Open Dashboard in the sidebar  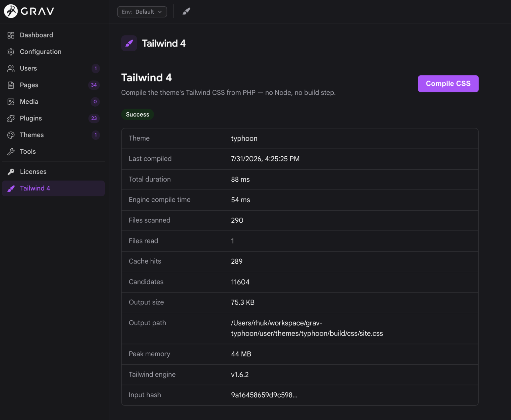tap(36, 35)
